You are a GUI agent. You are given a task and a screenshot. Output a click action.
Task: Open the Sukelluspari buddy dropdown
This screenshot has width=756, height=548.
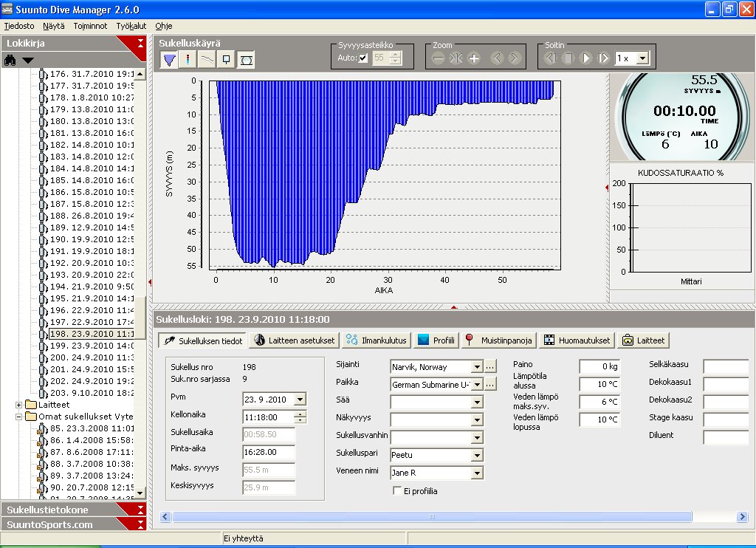pos(477,455)
